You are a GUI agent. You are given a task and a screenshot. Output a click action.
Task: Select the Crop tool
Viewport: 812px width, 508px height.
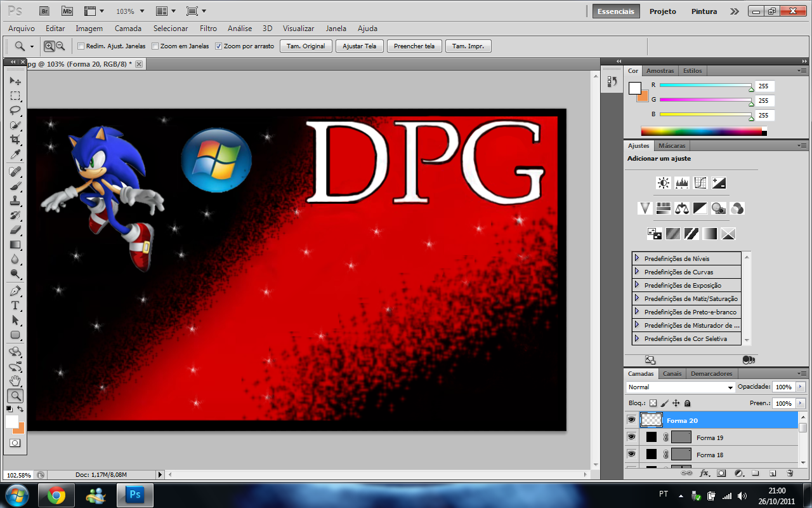[x=15, y=140]
